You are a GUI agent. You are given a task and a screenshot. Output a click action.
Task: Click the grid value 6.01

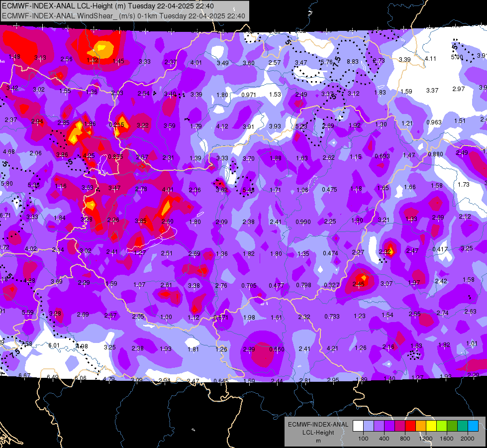pos(54,345)
